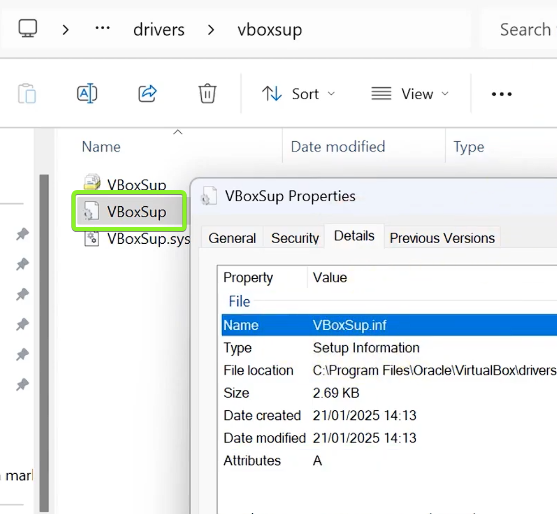557x514 pixels.
Task: Select the highlighted VBoxSup setup information file
Action: pos(129,212)
